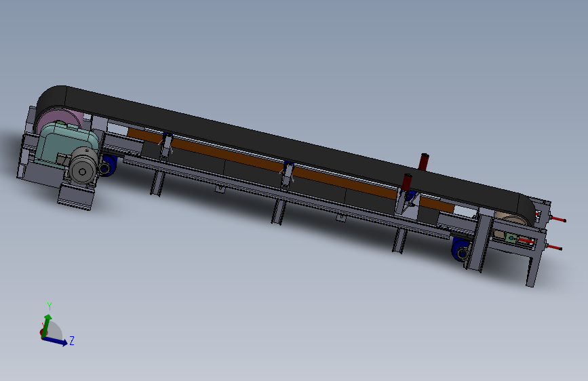The height and width of the screenshot is (381, 588).
Task: Pick the upper red tensioning rod
Action: click(x=557, y=219)
